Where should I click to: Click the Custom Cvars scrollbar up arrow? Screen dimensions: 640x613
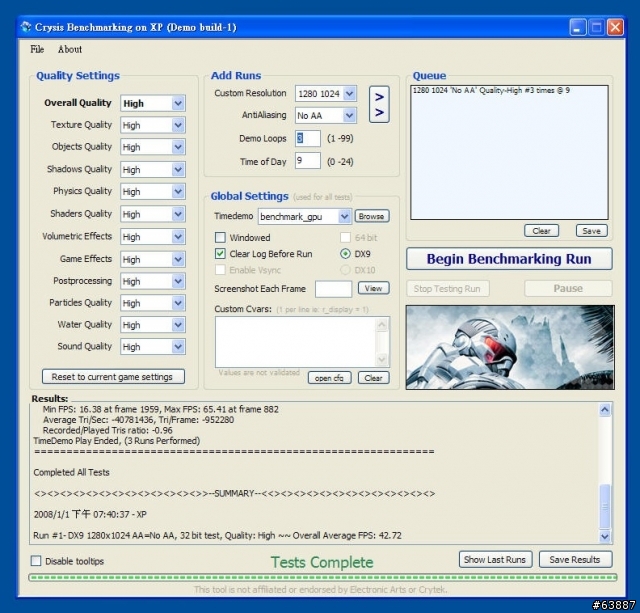[x=382, y=324]
